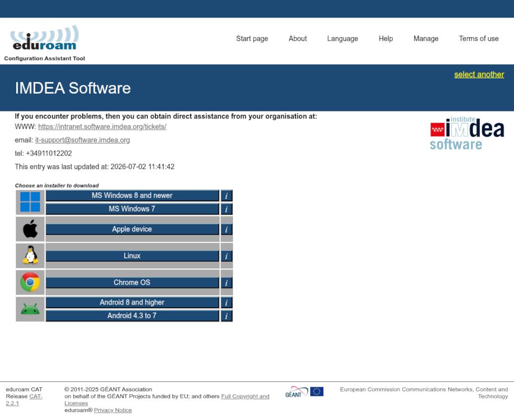Click the IMDEA Software institute logo
514x420 pixels.
click(x=467, y=133)
